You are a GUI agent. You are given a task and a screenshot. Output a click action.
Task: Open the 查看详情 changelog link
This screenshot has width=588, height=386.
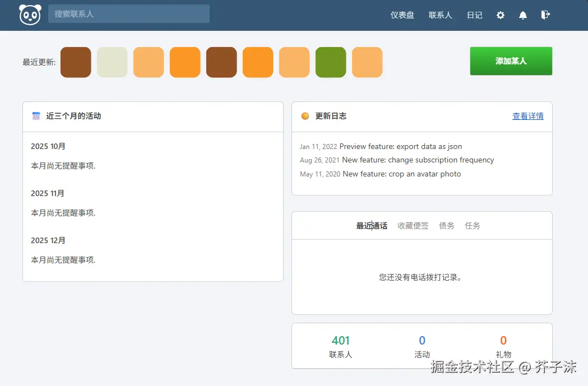(x=527, y=116)
